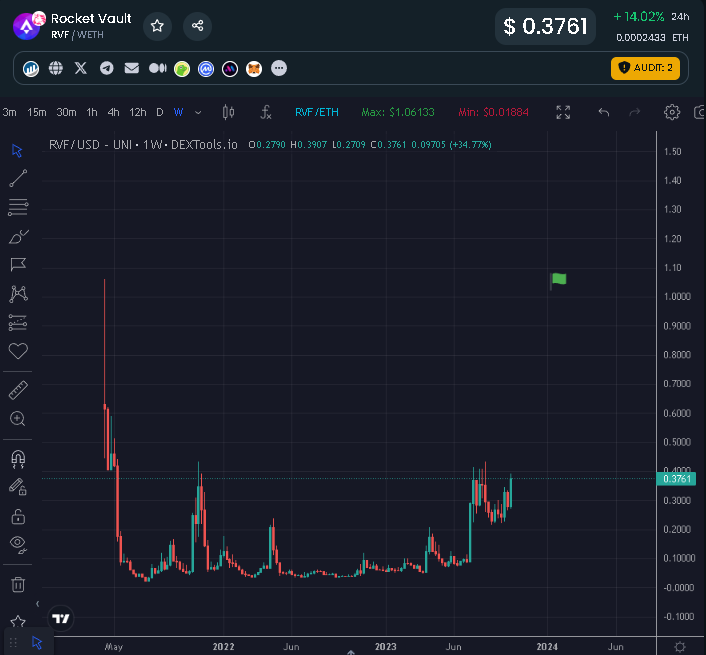
Task: Select the 30m timeframe
Action: (x=66, y=112)
